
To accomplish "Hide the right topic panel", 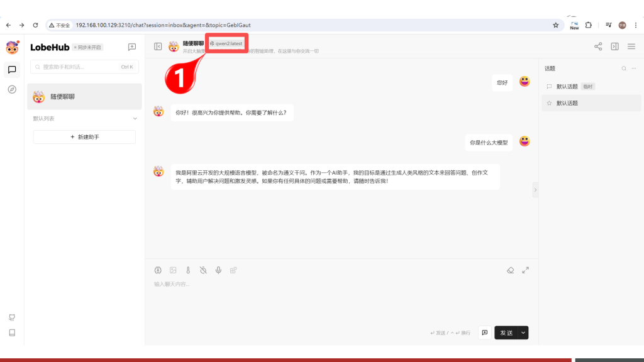I will pyautogui.click(x=614, y=47).
